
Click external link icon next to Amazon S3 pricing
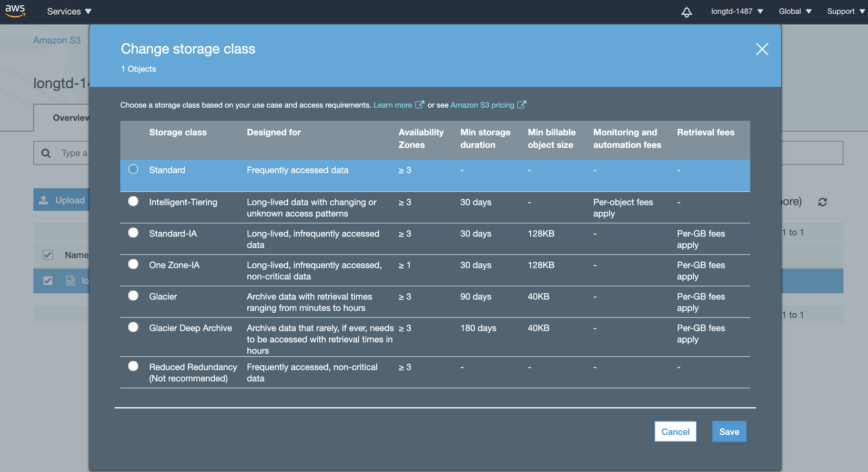(521, 105)
